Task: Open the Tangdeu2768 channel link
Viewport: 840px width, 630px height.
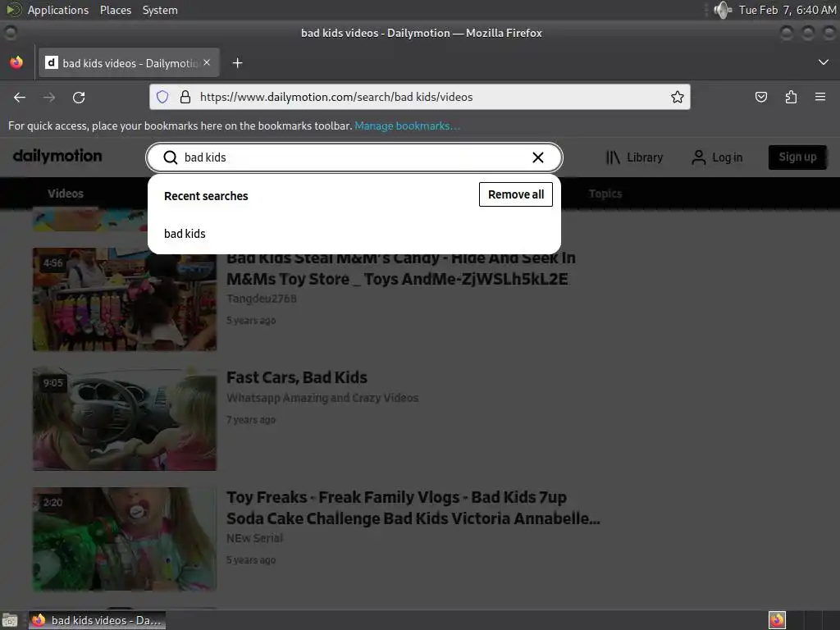Action: [262, 299]
